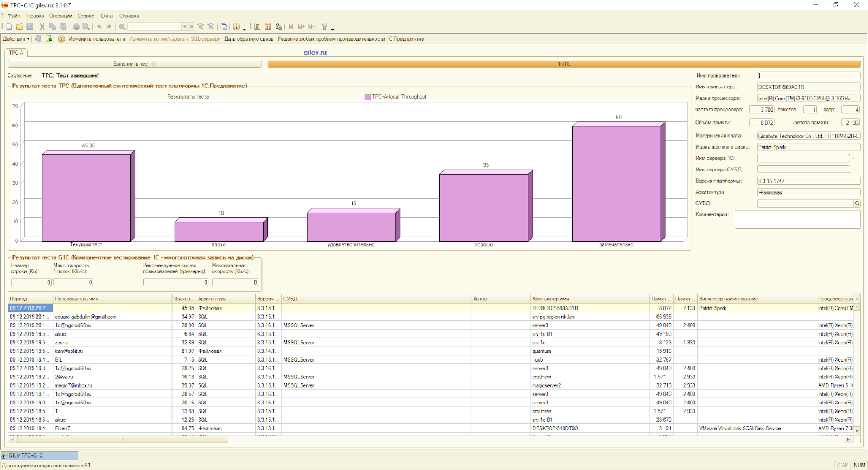Click the gilev.ru link
Image resolution: width=868 pixels, height=470 pixels.
[x=315, y=53]
